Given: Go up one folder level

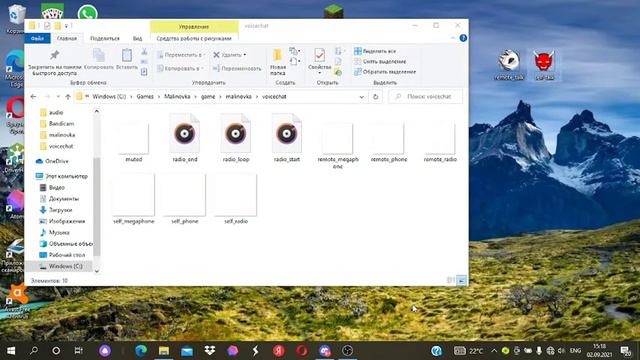Looking at the screenshot, I should (x=68, y=97).
